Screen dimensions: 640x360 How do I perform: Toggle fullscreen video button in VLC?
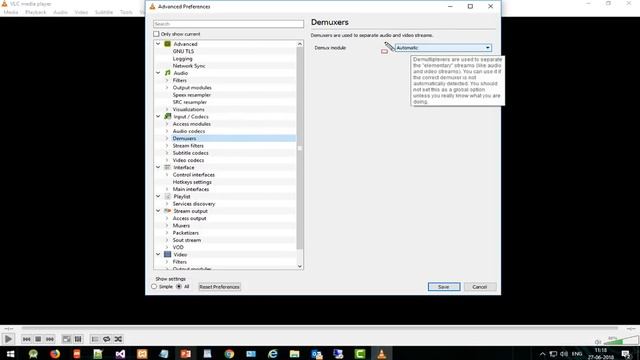coord(67,339)
